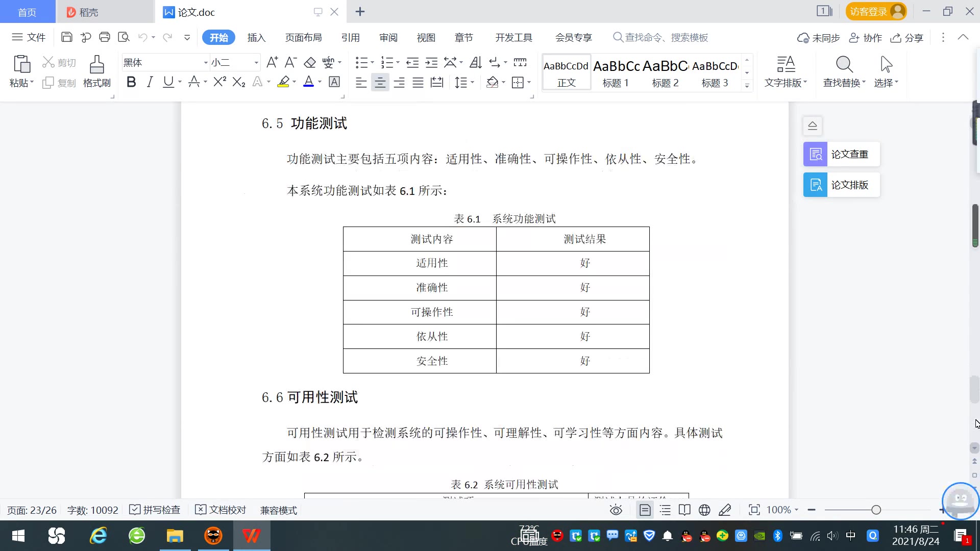Switch to web layout globe icon
Viewport: 980px width, 551px height.
(x=704, y=510)
